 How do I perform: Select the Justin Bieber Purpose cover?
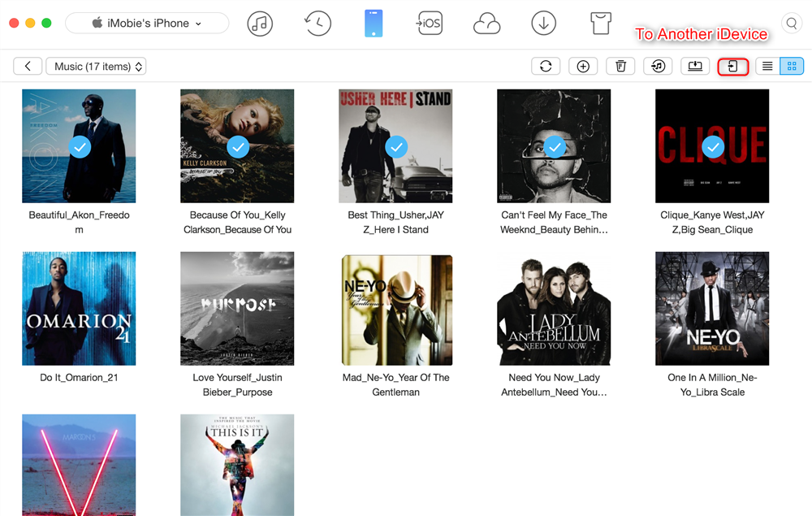point(237,309)
